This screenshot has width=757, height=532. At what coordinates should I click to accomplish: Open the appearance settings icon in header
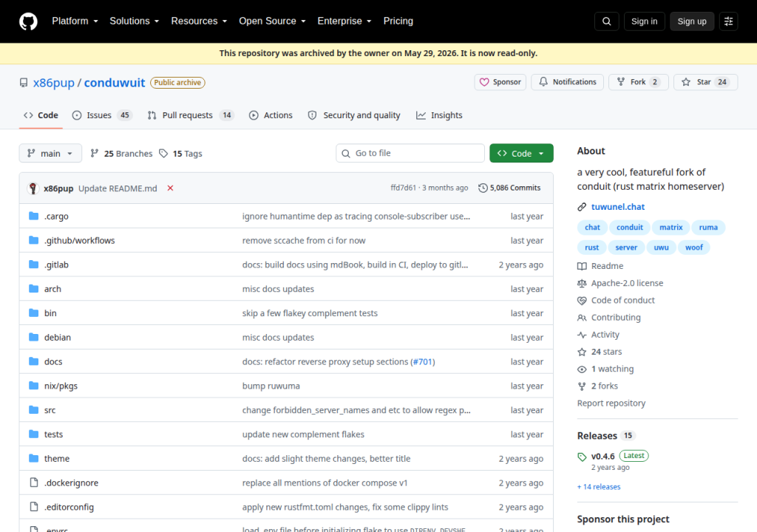[728, 21]
